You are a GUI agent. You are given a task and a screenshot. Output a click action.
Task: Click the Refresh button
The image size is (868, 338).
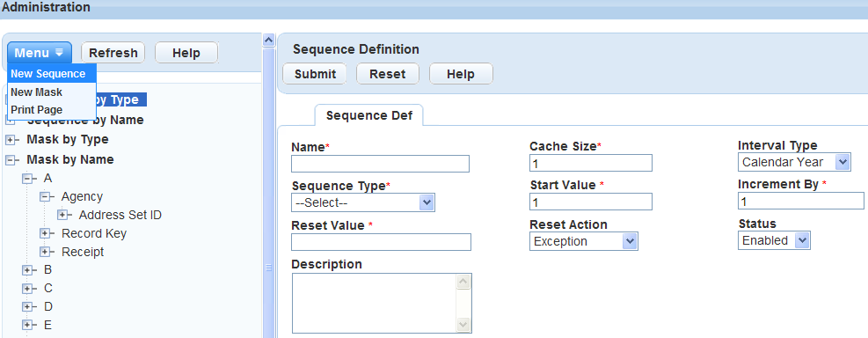point(113,53)
